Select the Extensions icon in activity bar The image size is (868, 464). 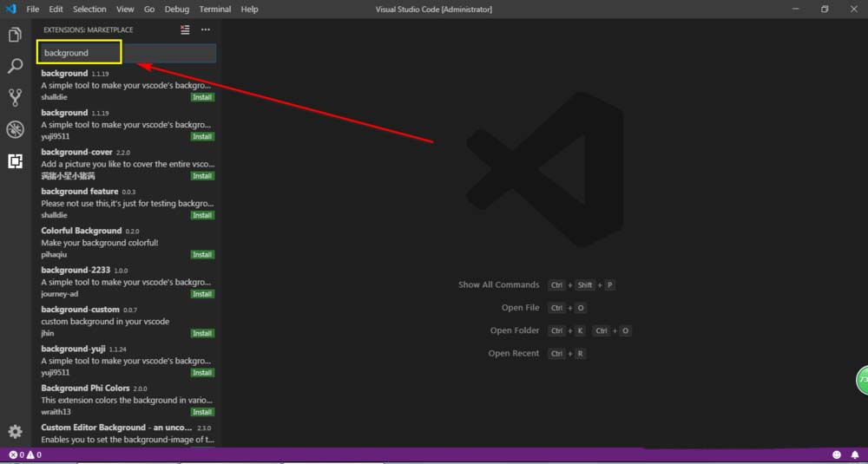15,161
